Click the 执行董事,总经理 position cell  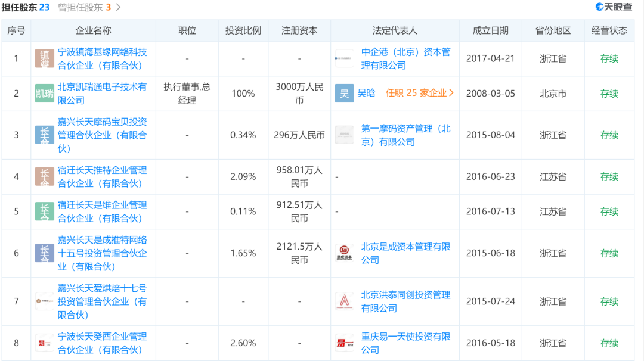pyautogui.click(x=187, y=94)
